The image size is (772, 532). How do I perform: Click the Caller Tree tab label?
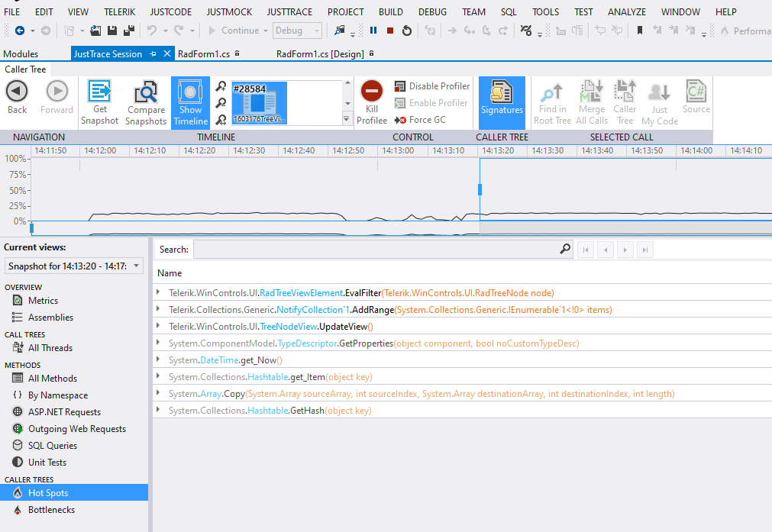(x=25, y=69)
